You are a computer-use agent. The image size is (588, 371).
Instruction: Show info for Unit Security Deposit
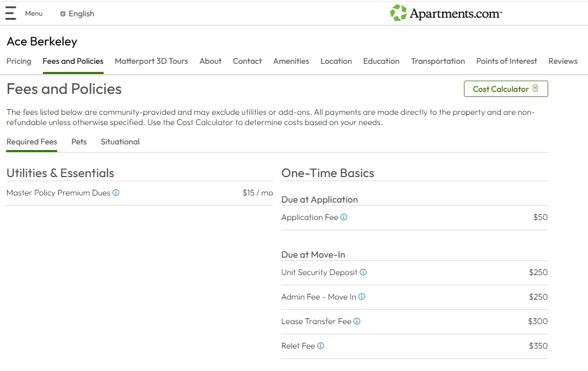pyautogui.click(x=363, y=273)
